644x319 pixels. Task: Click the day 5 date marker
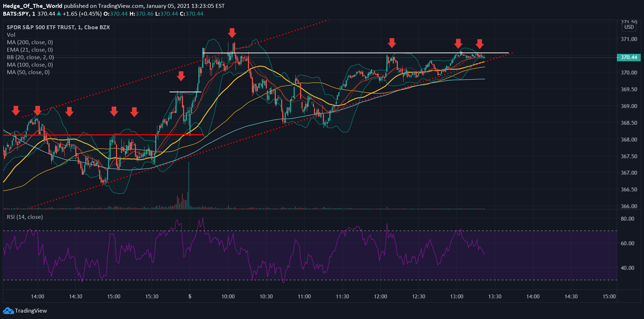[190, 296]
